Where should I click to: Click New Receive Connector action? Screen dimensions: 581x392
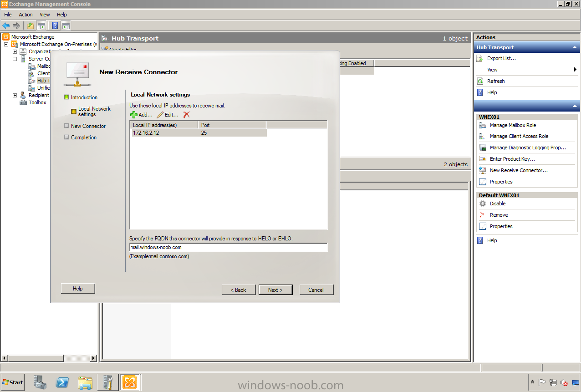[x=519, y=170]
